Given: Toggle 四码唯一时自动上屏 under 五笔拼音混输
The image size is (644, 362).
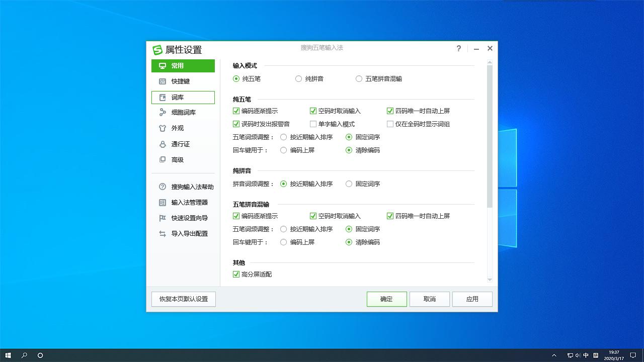Looking at the screenshot, I should (390, 216).
